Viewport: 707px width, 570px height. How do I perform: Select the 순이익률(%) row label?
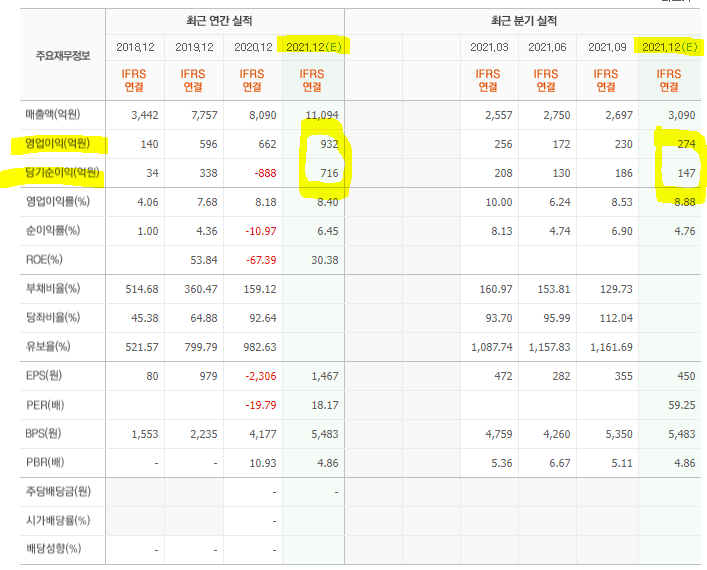(x=53, y=231)
